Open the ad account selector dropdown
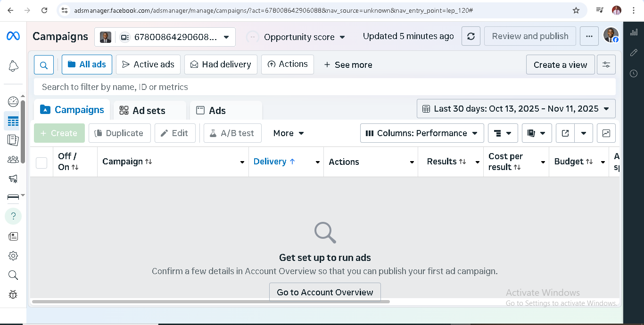Viewport: 644px width, 325px height. (x=165, y=37)
